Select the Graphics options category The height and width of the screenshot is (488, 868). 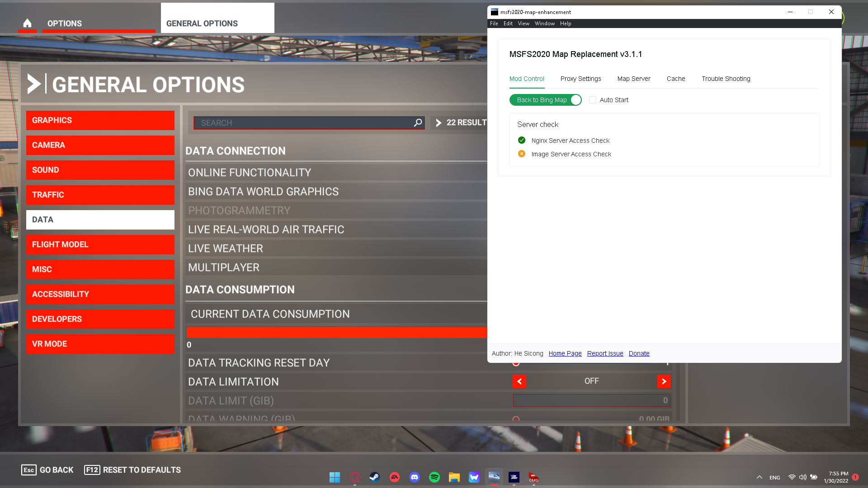(x=100, y=120)
